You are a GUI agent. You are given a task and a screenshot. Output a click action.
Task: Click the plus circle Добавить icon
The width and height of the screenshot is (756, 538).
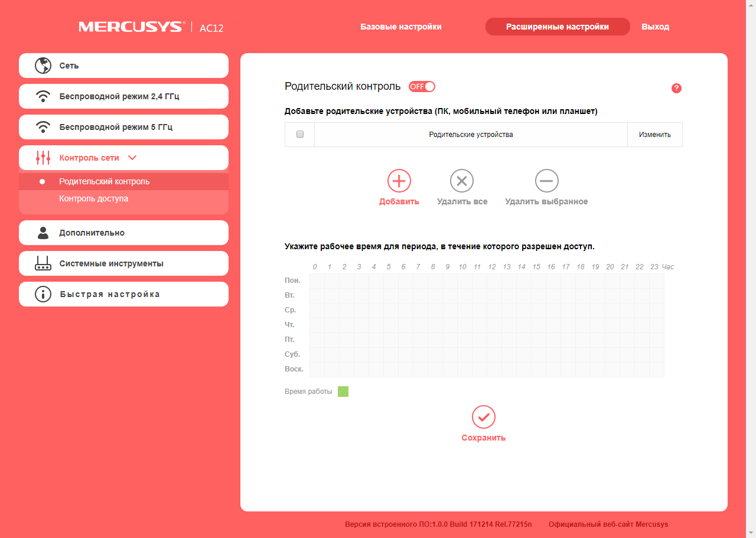tap(399, 181)
